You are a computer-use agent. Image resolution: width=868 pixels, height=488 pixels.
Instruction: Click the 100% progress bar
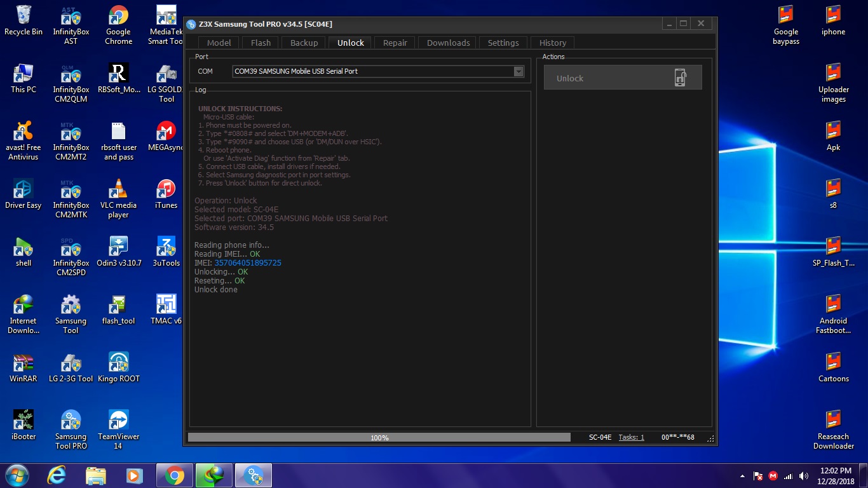pos(379,437)
